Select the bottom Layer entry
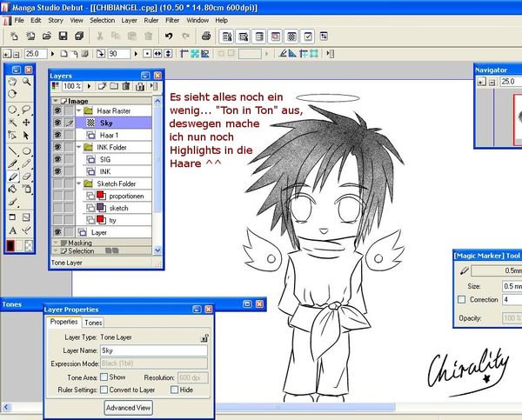This screenshot has height=420, width=522. 113,232
